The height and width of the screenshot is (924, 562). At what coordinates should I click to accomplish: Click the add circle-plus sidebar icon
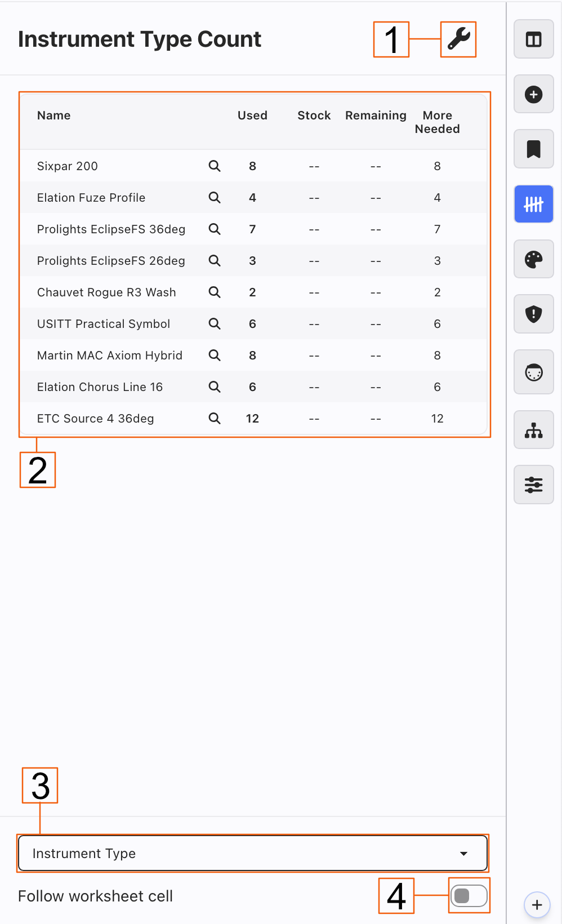pos(533,94)
